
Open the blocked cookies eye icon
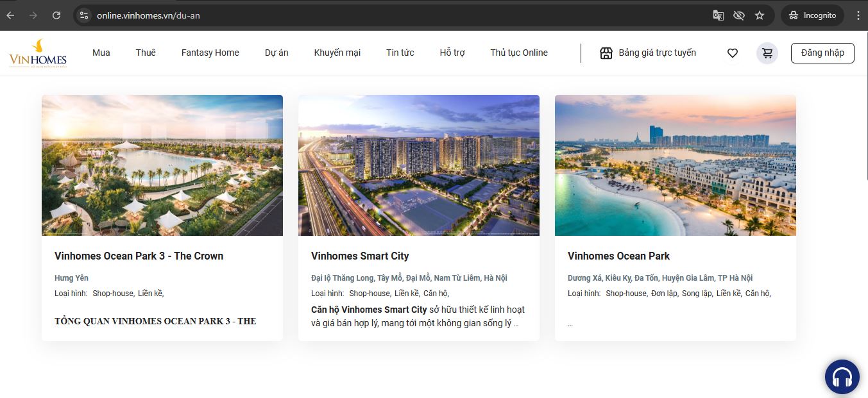(738, 14)
